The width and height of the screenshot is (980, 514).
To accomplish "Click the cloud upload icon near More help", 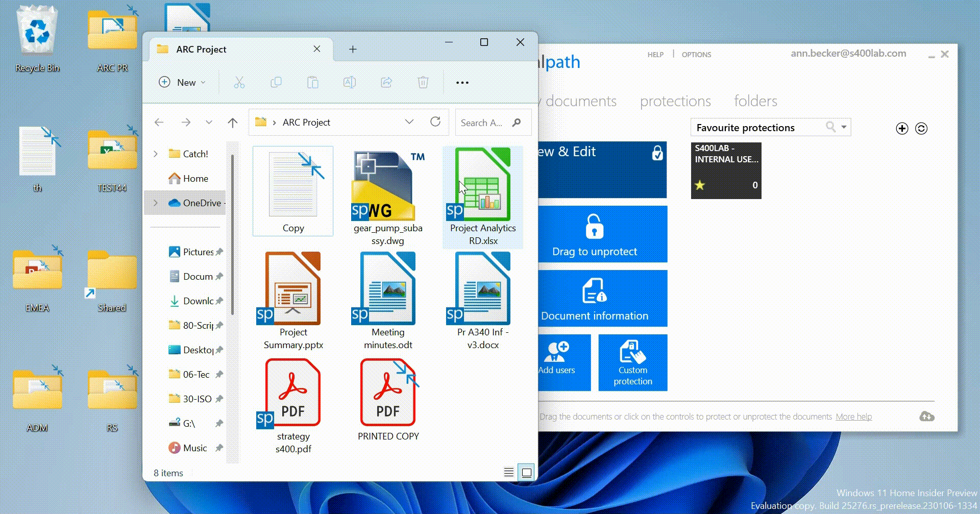I will pos(928,417).
